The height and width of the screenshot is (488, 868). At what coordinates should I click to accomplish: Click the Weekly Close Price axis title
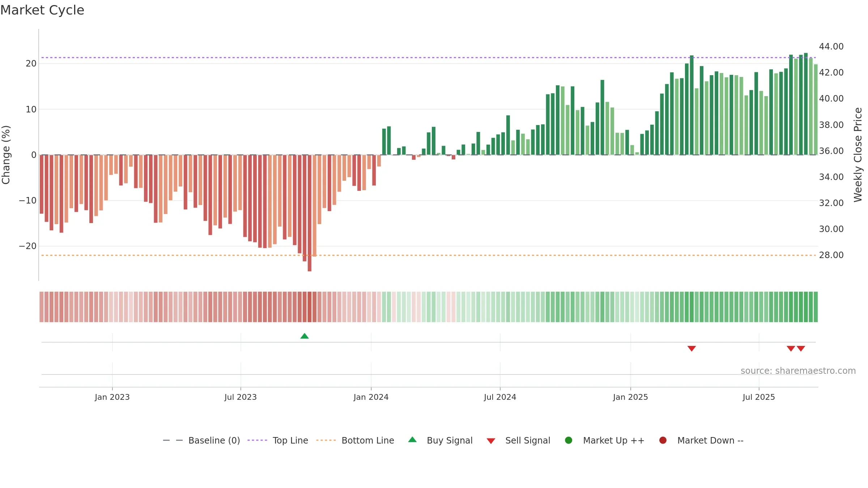858,155
